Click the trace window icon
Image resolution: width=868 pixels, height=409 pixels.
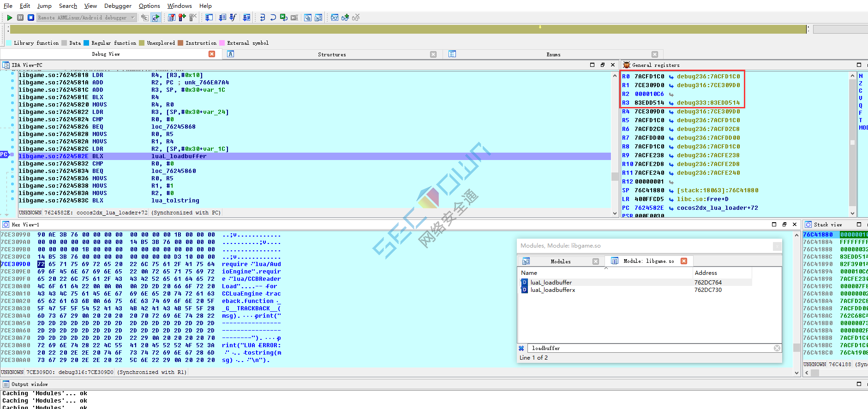(x=209, y=18)
